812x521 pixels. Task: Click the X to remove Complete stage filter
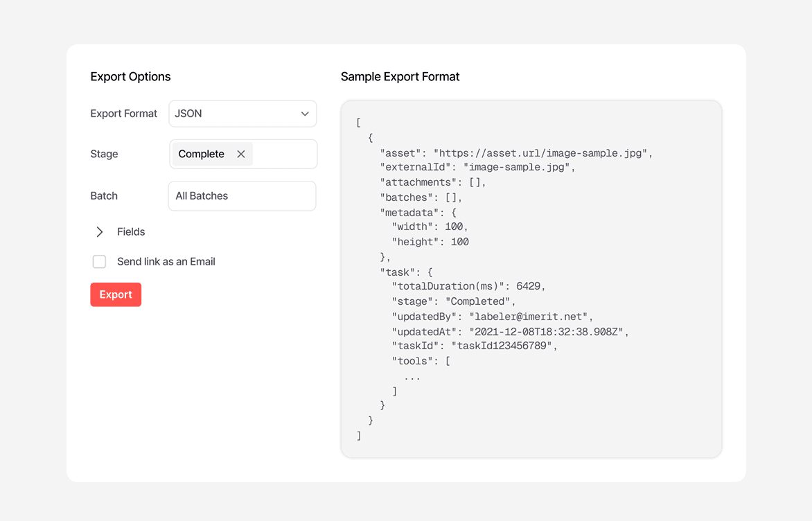tap(240, 154)
